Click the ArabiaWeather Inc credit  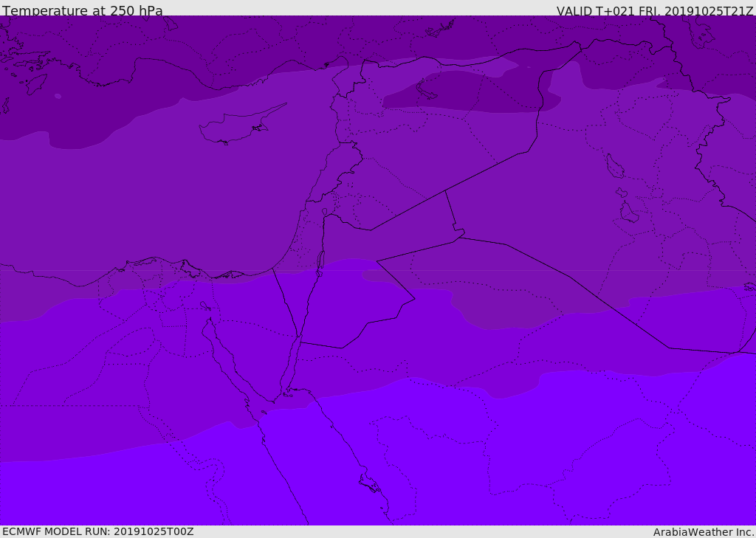(x=703, y=532)
